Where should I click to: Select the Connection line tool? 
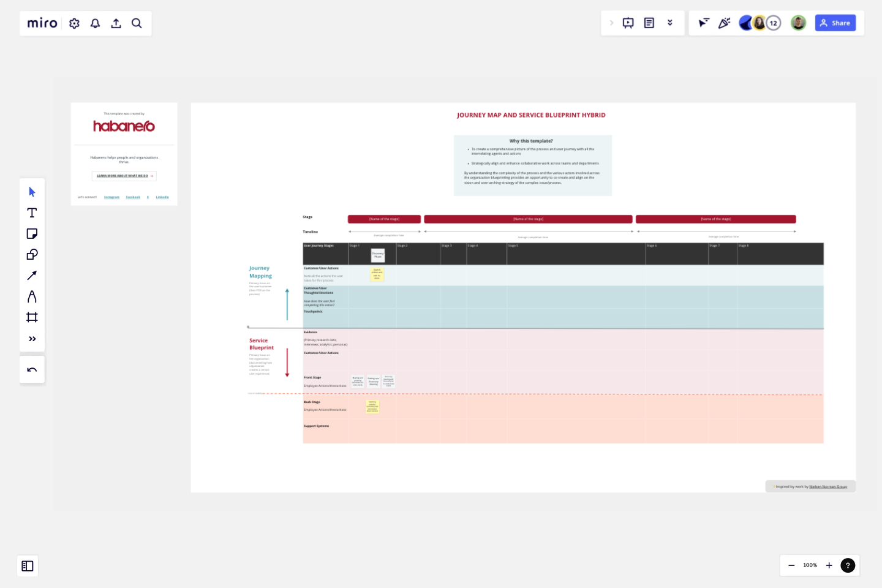[32, 275]
